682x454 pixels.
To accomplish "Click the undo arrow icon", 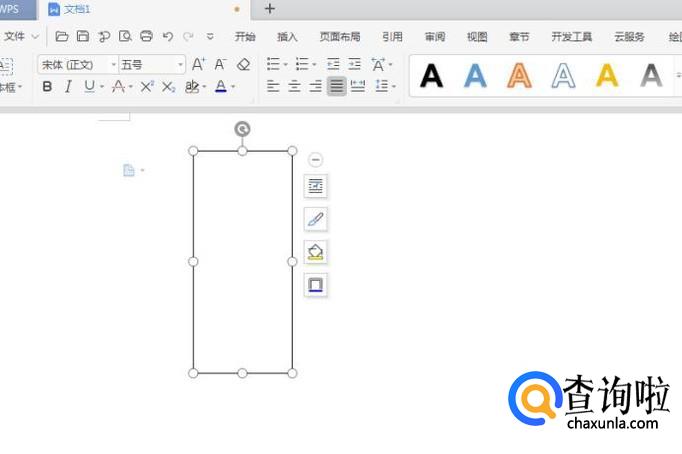I will [168, 37].
